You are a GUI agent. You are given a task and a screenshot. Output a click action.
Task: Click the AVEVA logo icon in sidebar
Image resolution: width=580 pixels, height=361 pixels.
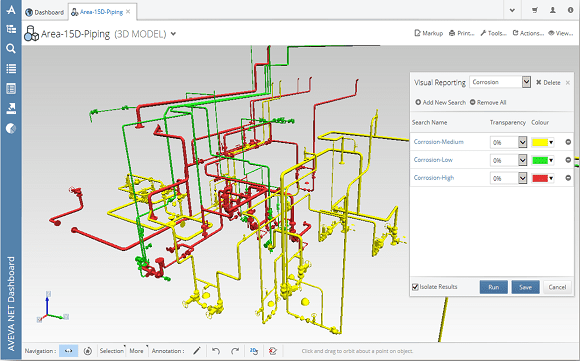[11, 10]
